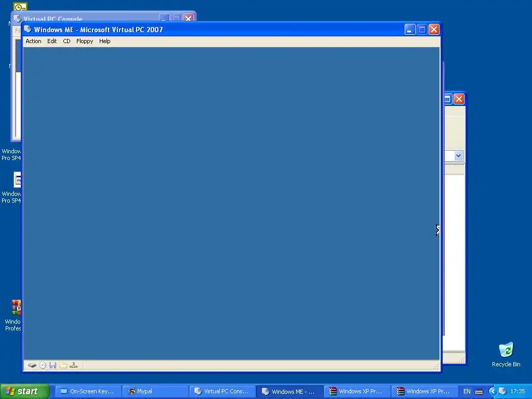Close the Virtual PC Console window

(x=188, y=18)
